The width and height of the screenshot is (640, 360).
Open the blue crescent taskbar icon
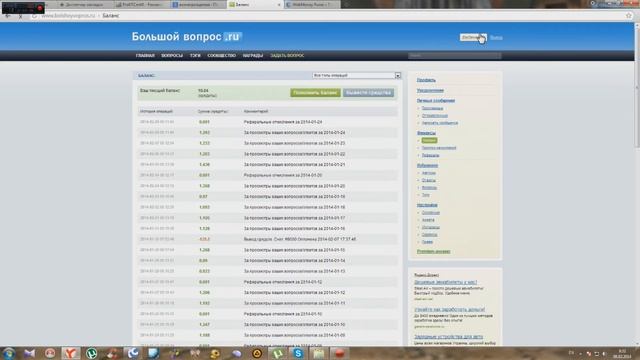click(x=133, y=353)
